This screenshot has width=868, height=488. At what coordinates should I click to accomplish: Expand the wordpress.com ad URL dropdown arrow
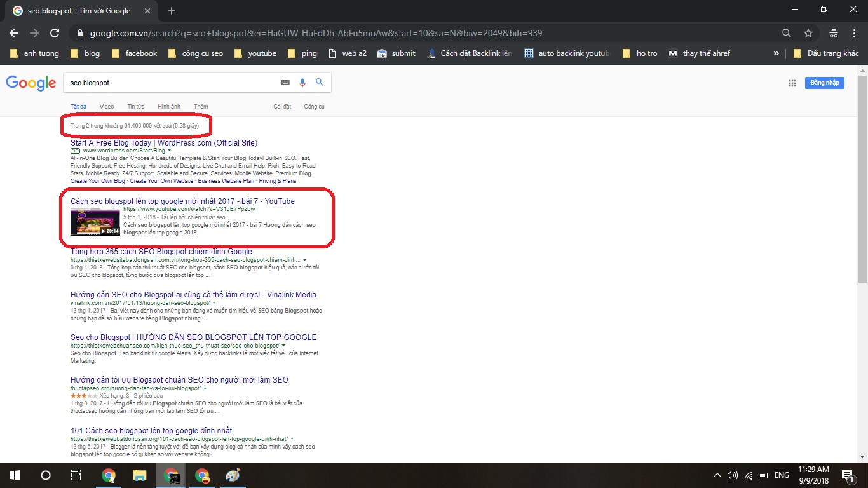tap(169, 151)
